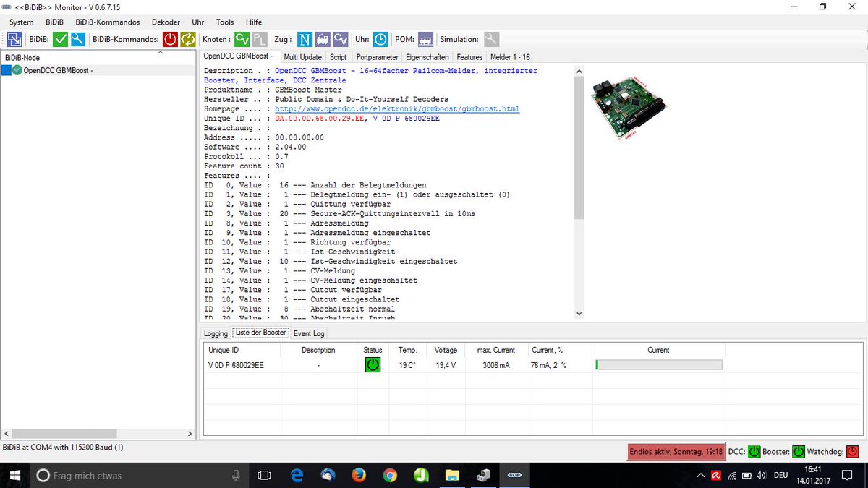Switch to the Eigenschaften tab
Viewport: 868px width, 488px height.
427,56
